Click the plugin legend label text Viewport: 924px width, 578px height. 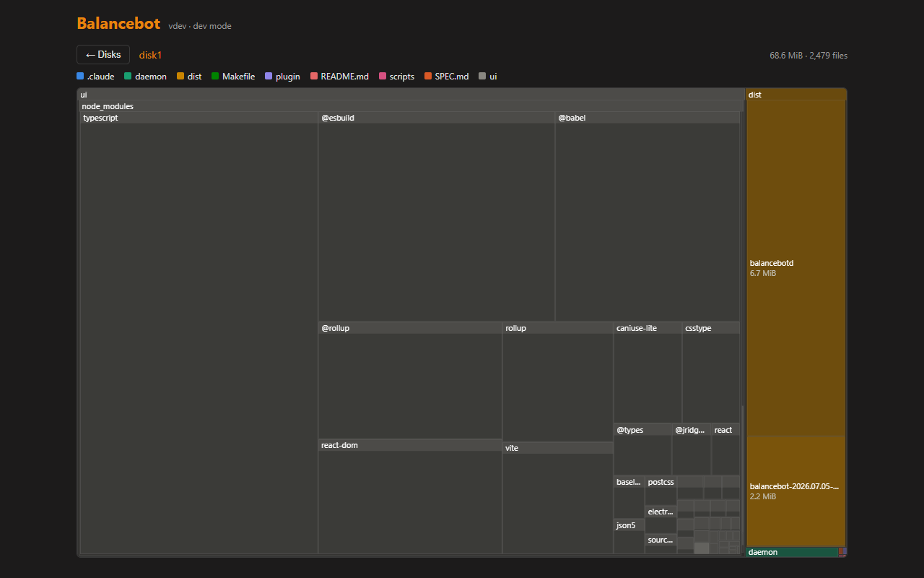[x=288, y=76]
